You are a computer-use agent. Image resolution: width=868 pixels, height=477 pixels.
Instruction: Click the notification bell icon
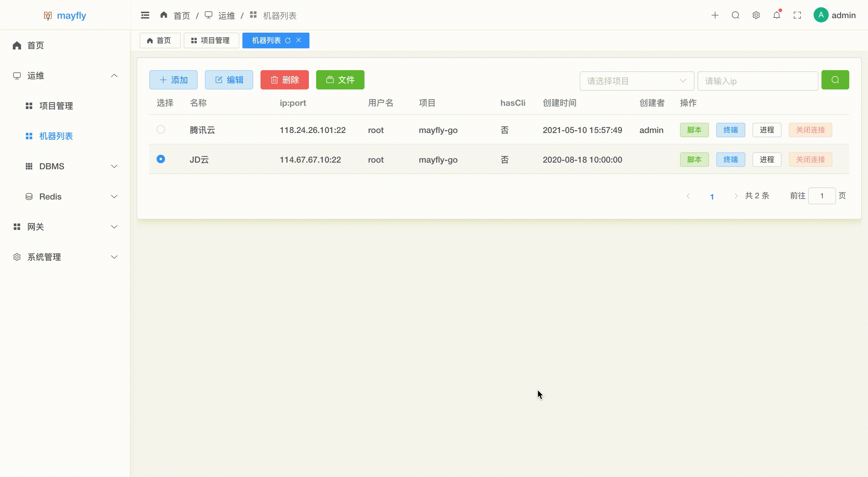[x=776, y=15]
